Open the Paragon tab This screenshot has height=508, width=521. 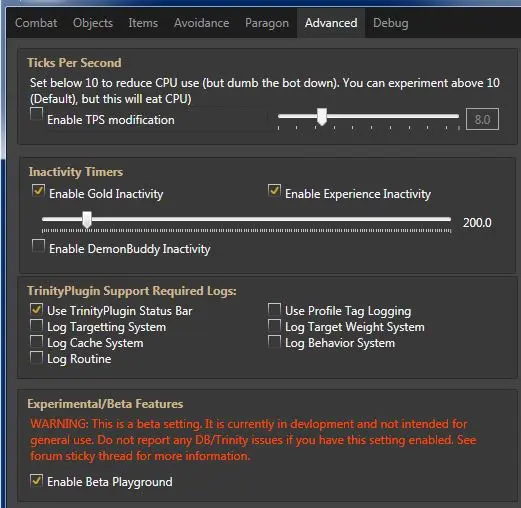(267, 23)
